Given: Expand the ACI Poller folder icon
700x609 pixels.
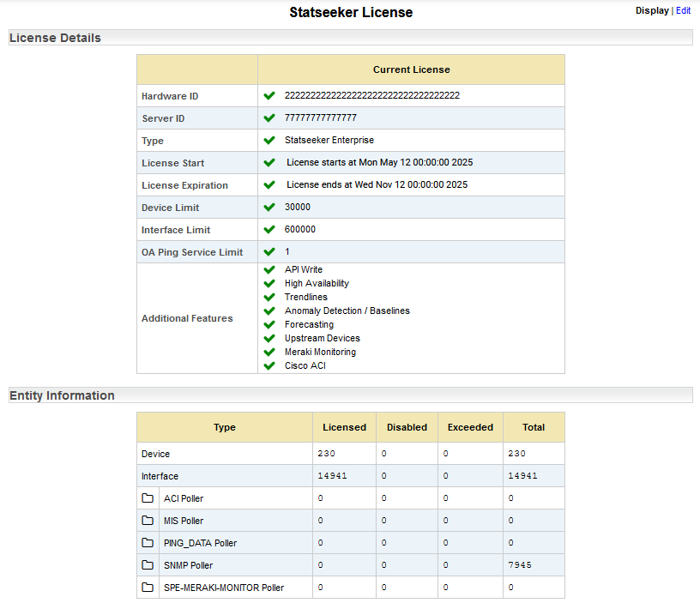Looking at the screenshot, I should (x=148, y=497).
